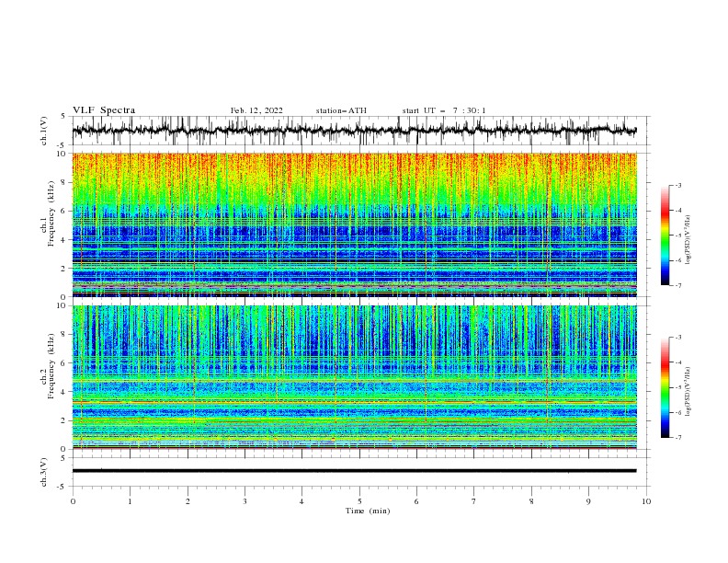
Task: Click the 'station=ATH' label
Action: pos(341,110)
